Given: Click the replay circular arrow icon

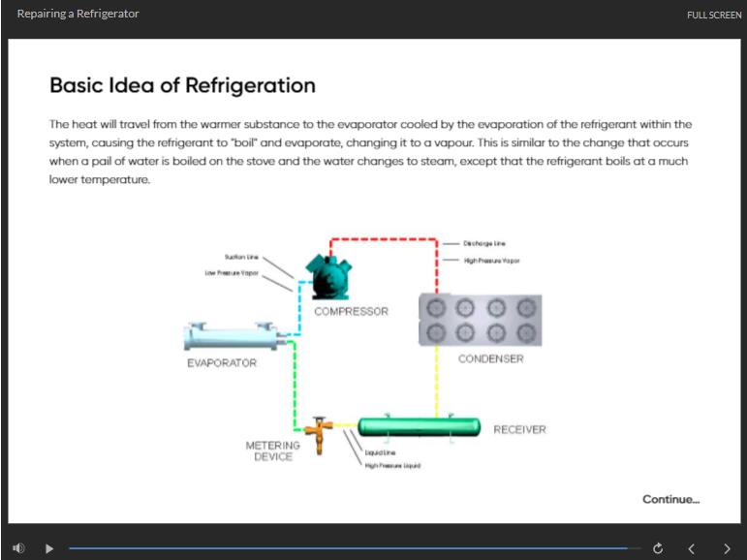Looking at the screenshot, I should coord(658,548).
